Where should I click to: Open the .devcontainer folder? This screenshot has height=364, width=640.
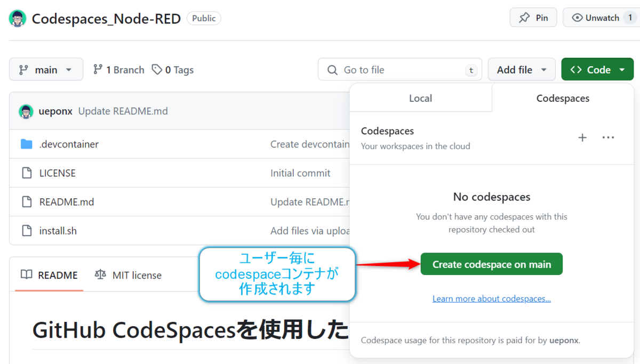pyautogui.click(x=69, y=144)
